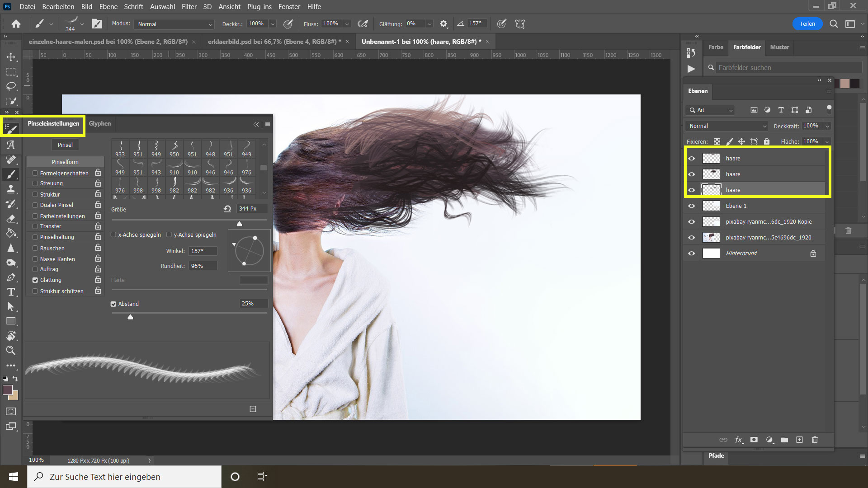868x488 pixels.
Task: Click the foreground color swatch
Action: coord(8,390)
